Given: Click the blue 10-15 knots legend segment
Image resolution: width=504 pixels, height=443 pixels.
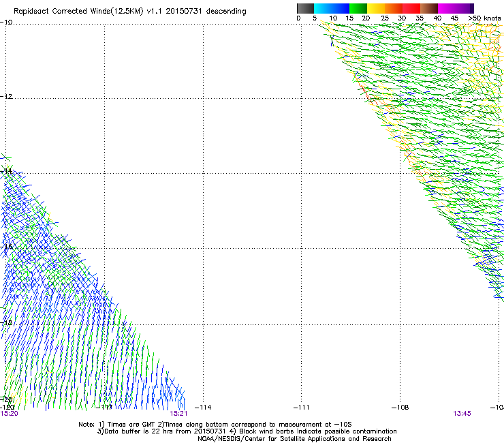Looking at the screenshot, I should [x=341, y=8].
